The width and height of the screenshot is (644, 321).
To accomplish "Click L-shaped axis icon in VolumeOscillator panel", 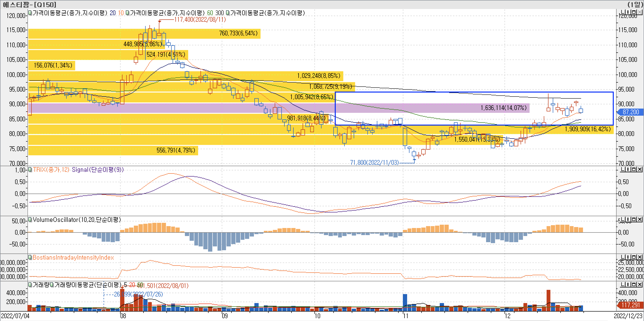I will point(623,220).
